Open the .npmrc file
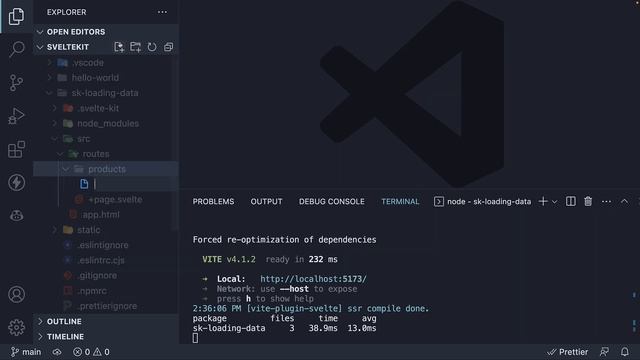Viewport: 640px width, 360px height. [x=106, y=291]
